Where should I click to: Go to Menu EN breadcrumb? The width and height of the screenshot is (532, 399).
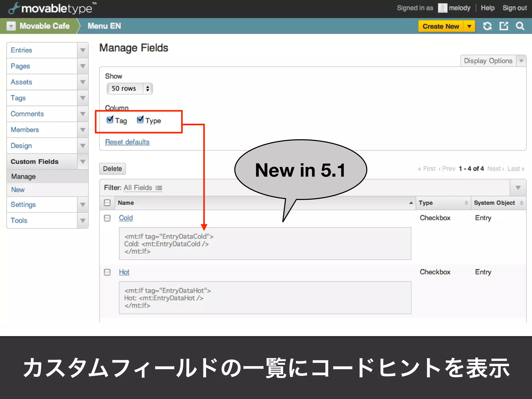(104, 26)
